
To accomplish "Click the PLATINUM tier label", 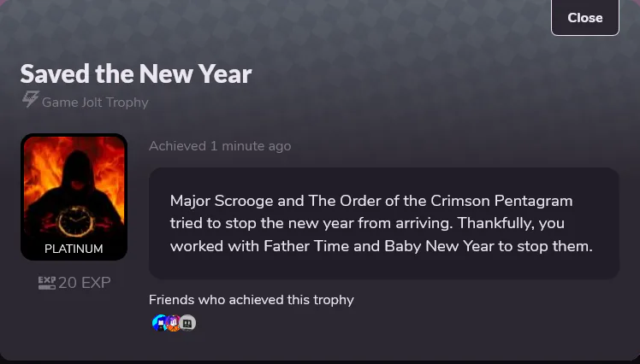I will [x=74, y=249].
